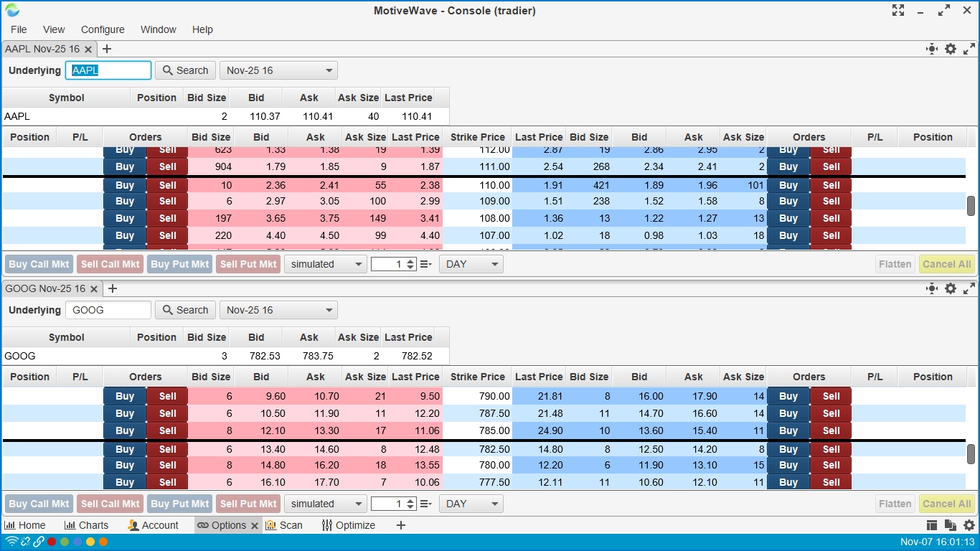This screenshot has width=980, height=551.
Task: Open the Window menu
Action: (x=159, y=29)
